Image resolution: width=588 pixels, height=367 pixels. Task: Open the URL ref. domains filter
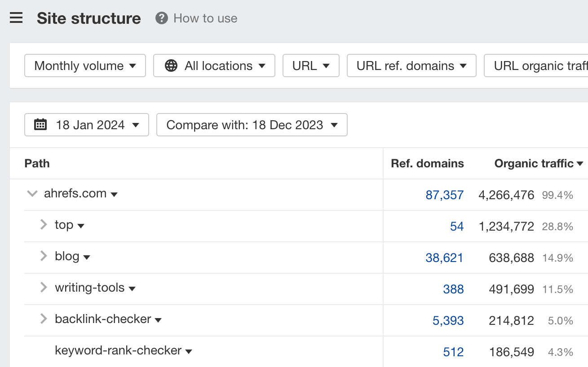pos(411,66)
